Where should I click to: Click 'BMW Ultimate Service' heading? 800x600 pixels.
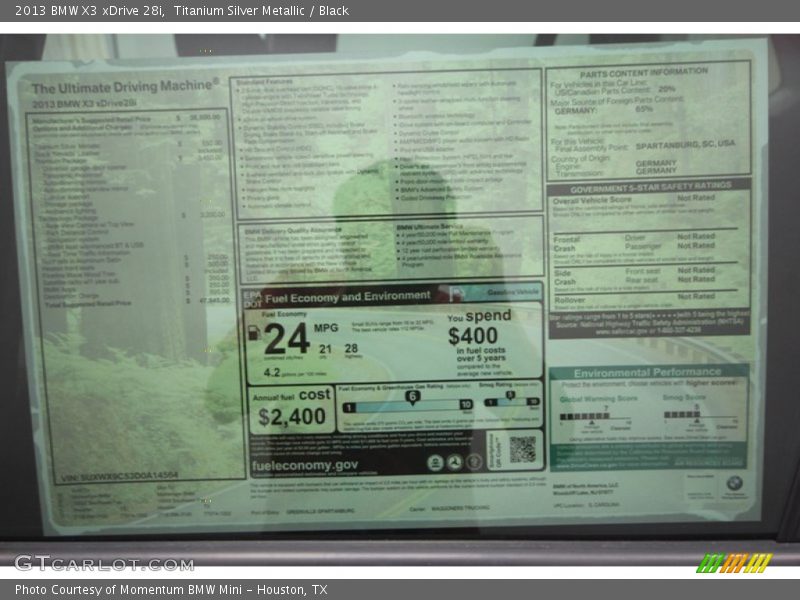click(429, 226)
